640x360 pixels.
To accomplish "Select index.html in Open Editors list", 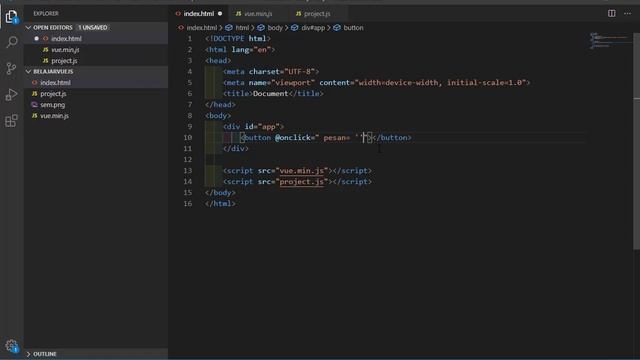I will 66,38.
